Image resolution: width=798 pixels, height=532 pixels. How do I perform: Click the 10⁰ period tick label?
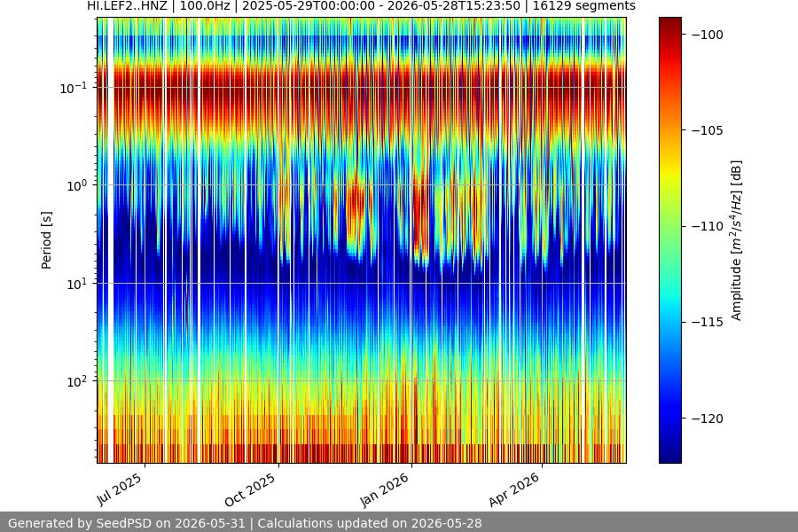[76, 185]
